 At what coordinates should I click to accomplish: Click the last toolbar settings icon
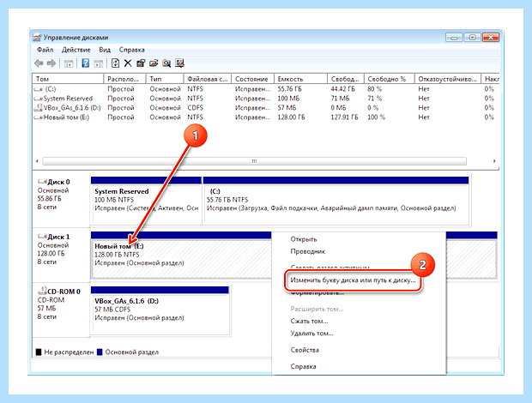tap(179, 63)
